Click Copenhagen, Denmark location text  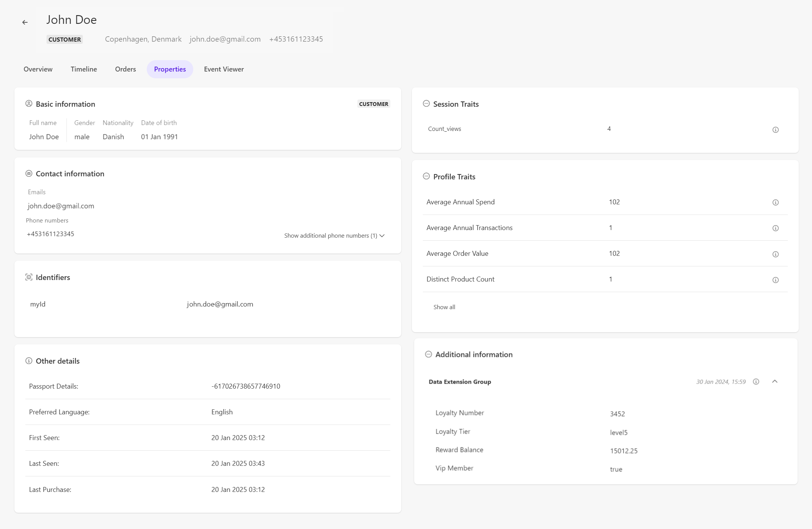point(143,39)
